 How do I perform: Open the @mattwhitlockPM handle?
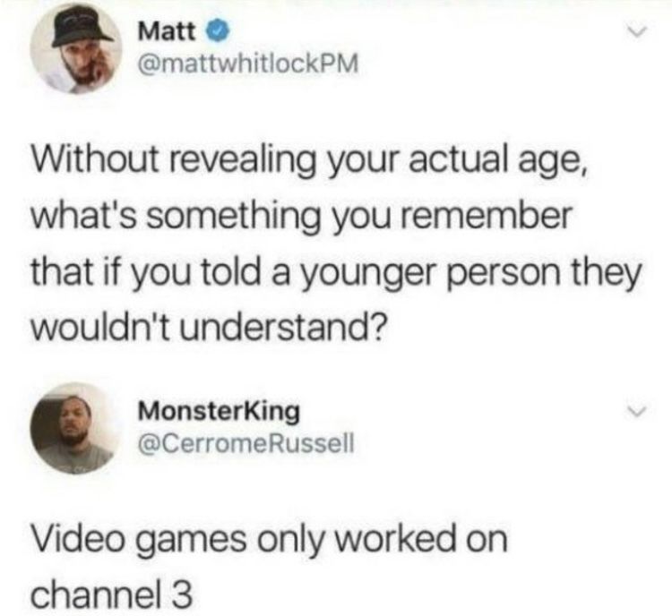point(247,65)
